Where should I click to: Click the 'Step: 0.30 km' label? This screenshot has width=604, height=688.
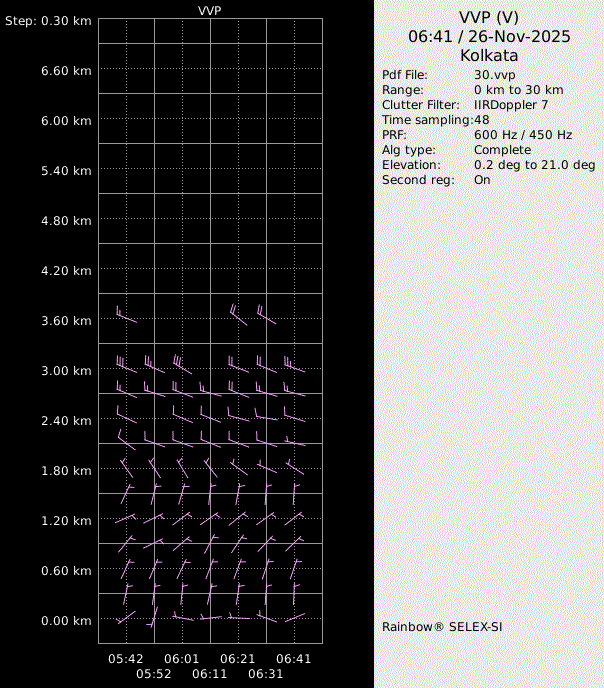(48, 21)
